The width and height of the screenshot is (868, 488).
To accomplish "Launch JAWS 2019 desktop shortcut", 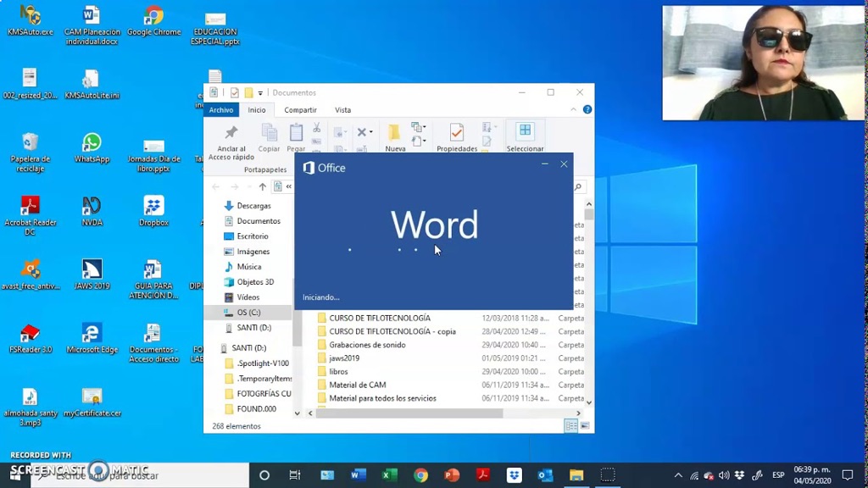I will [92, 275].
